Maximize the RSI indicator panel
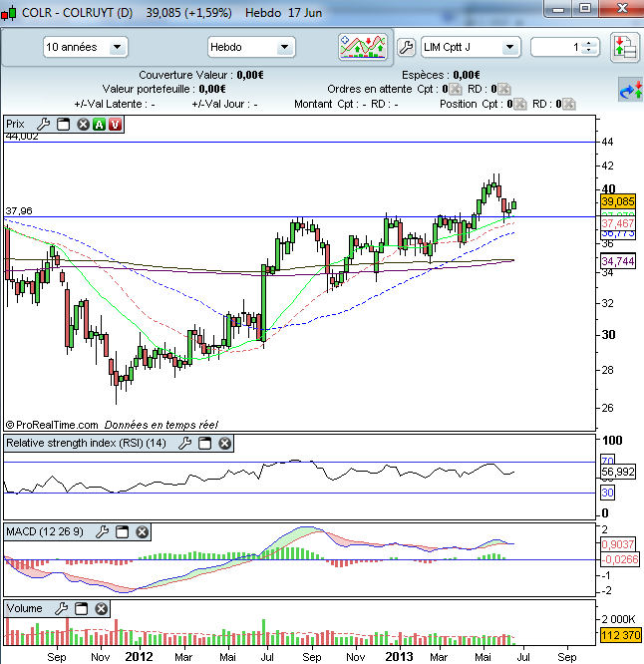This screenshot has width=644, height=664. [205, 444]
